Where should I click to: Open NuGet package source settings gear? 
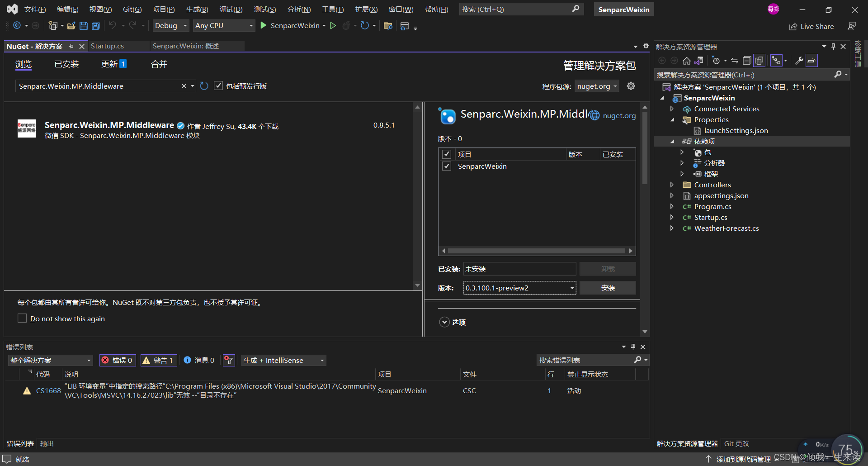631,86
